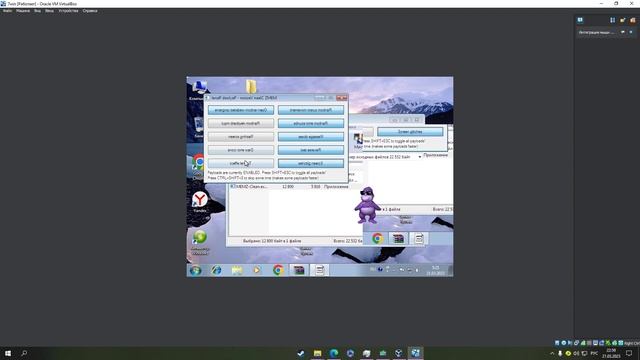Open the host Action Center notifications icon
Viewport: 640px width, 360px height.
(629, 353)
